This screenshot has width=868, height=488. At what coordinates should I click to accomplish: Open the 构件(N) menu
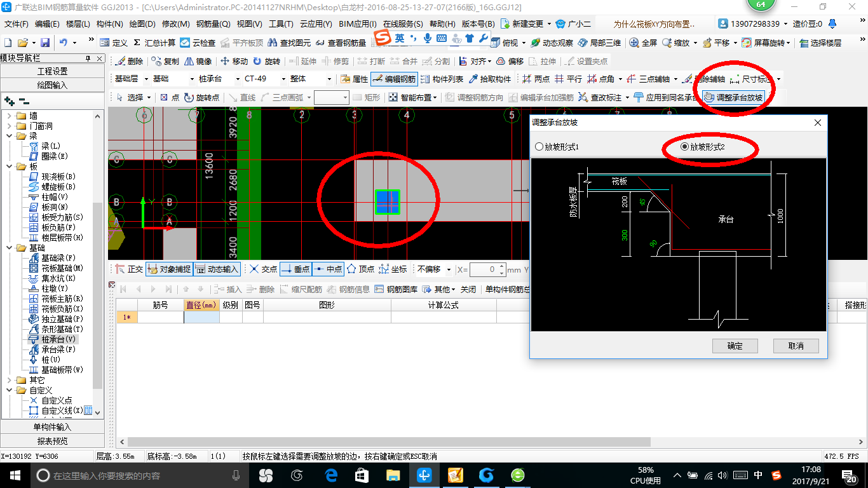pyautogui.click(x=109, y=24)
